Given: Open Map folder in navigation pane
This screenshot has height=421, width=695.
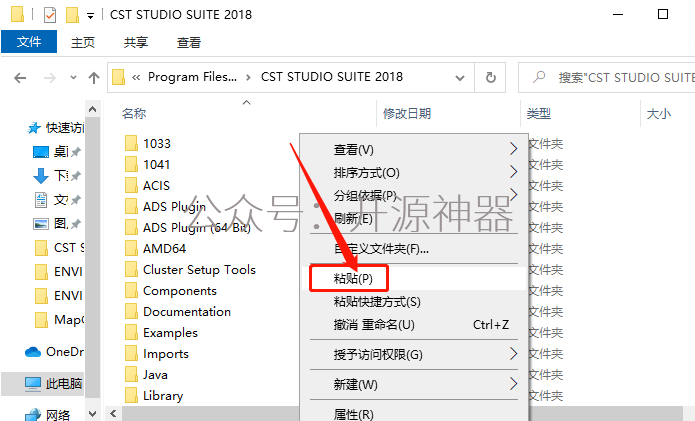Looking at the screenshot, I should pos(59,320).
